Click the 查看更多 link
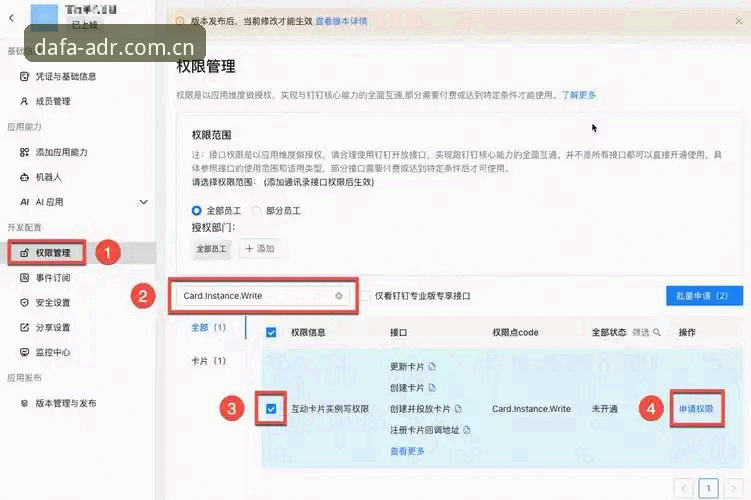 (407, 451)
